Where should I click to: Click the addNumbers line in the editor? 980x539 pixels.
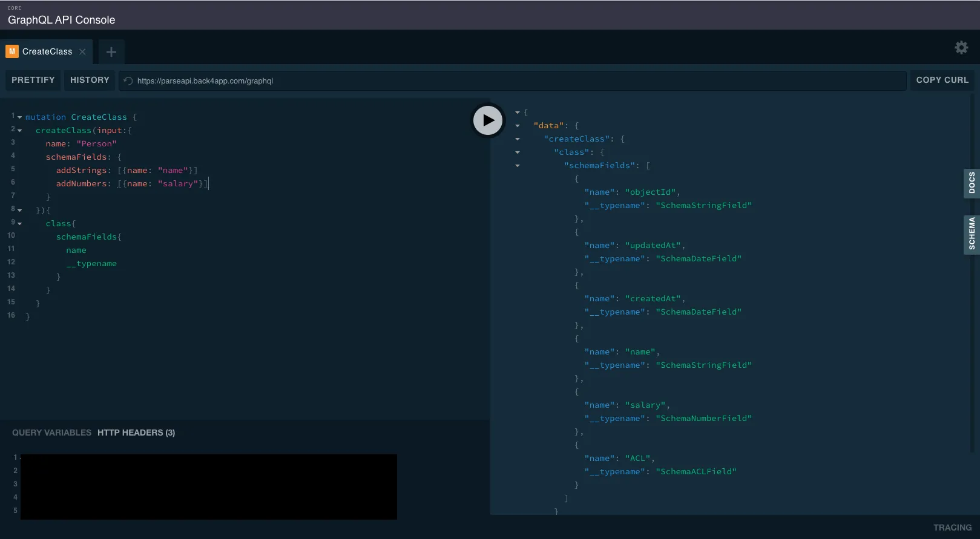pos(131,184)
